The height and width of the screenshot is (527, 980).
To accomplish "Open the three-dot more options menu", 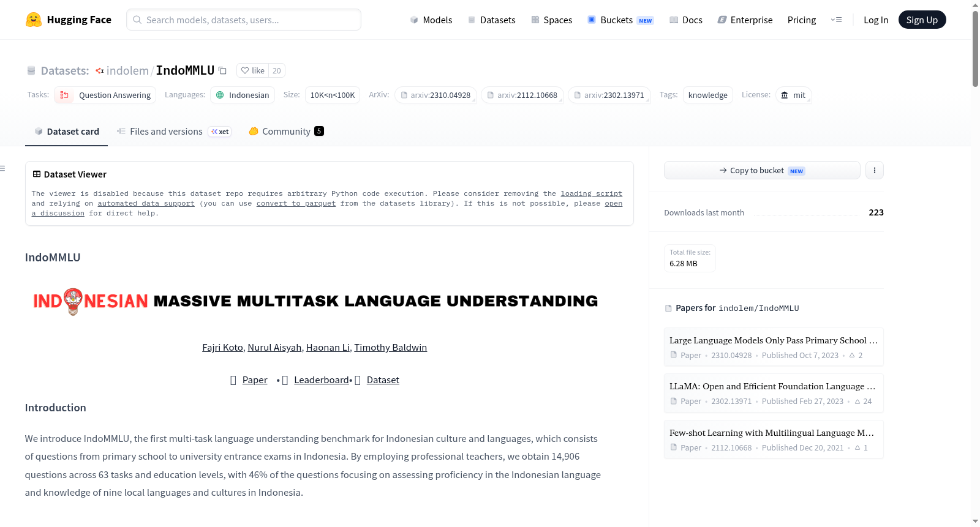I will tap(875, 170).
